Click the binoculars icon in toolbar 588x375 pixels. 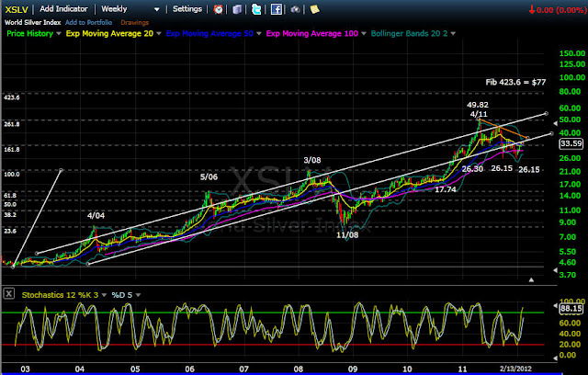coord(296,9)
